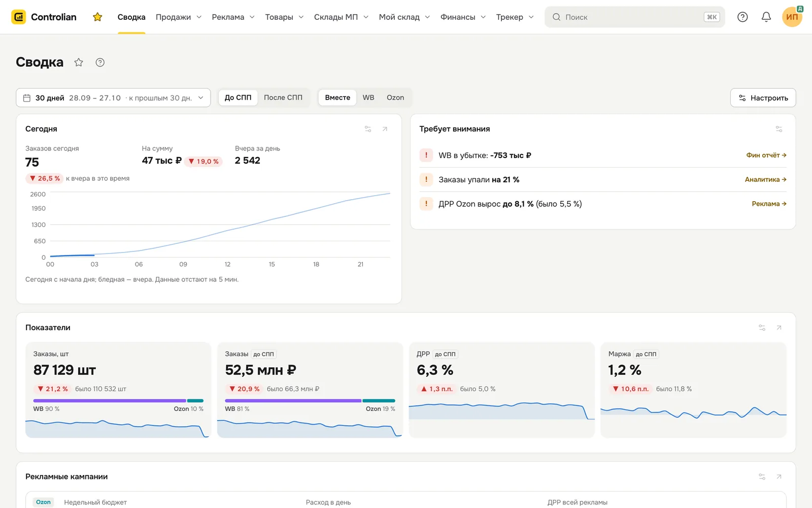Click the calendar icon in date selector
Screen dimensions: 812x508
pos(27,98)
